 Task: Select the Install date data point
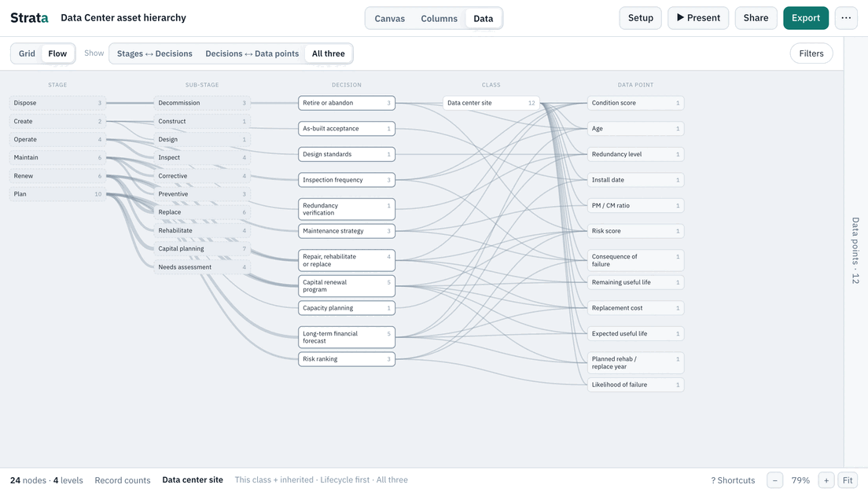635,180
